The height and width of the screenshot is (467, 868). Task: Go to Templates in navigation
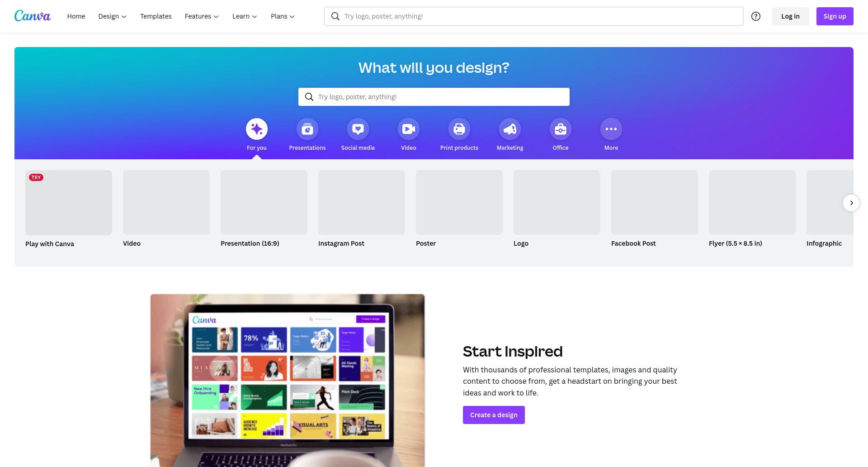click(156, 16)
